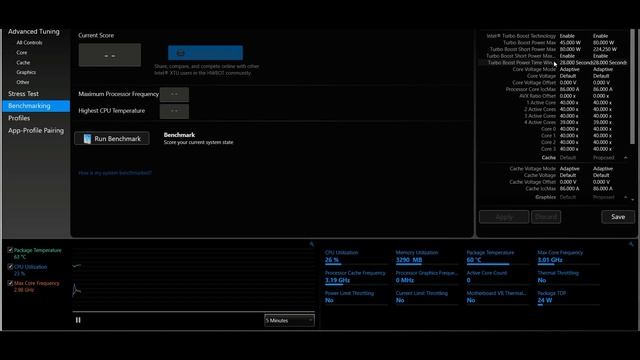Click the Highest CPU Temperature value box
Viewport: 640px width, 360px height.
pos(174,111)
